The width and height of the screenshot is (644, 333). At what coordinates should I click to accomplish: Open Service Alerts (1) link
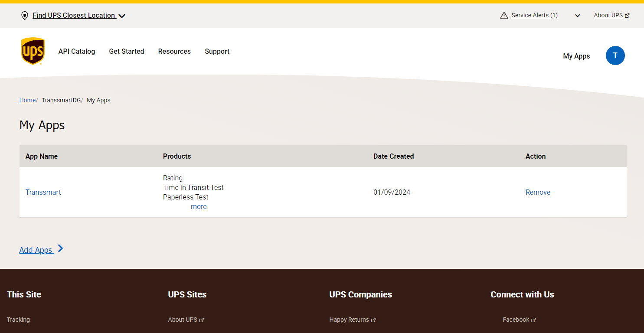pyautogui.click(x=534, y=15)
